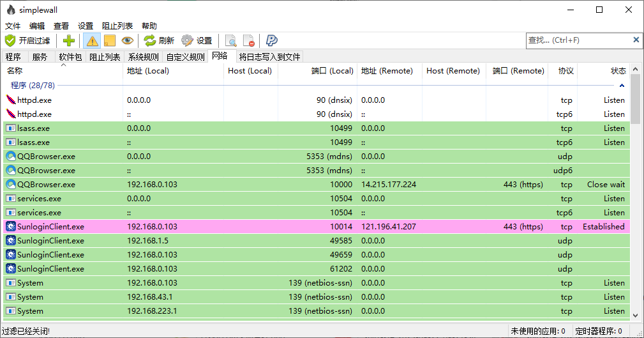Toggle the eye log viewer icon
This screenshot has width=644, height=338.
(128, 41)
